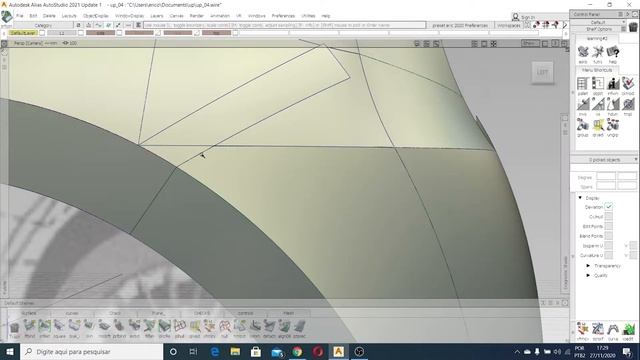This screenshot has height=360, width=640.
Task: Select the Trash icon on the shelf
Action: 15,328
